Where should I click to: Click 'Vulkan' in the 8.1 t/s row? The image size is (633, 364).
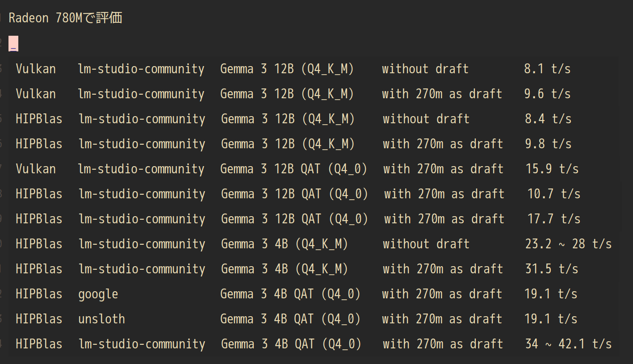pyautogui.click(x=36, y=69)
